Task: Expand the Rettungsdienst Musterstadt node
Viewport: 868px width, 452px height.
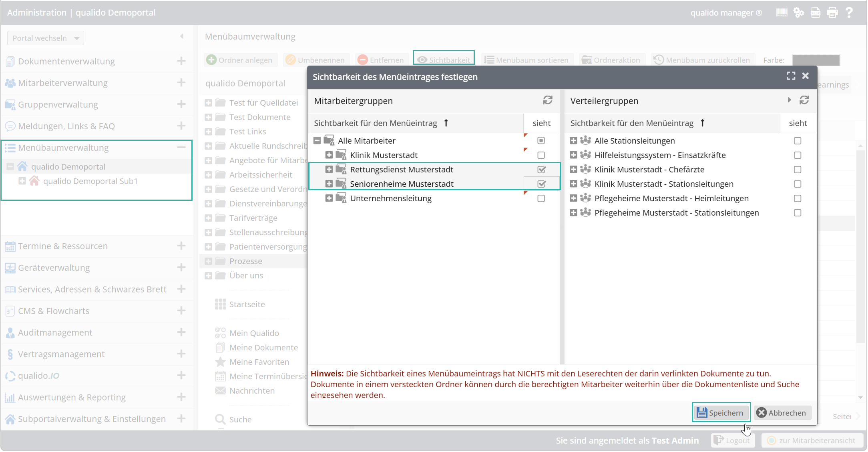Action: 329,169
